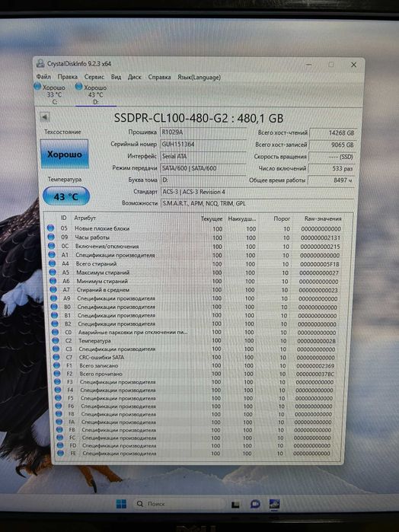Click the Атрибут column header
The image size is (399, 532).
click(85, 218)
